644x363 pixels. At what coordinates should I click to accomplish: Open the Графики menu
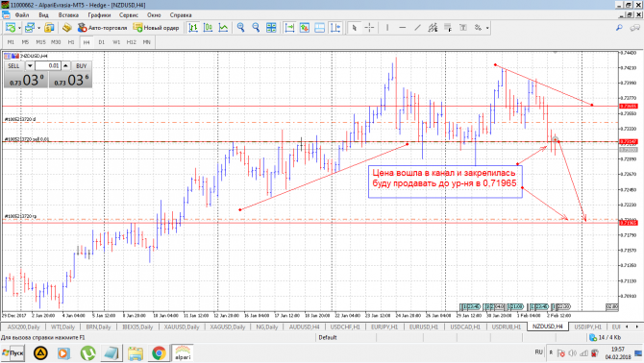pos(99,14)
